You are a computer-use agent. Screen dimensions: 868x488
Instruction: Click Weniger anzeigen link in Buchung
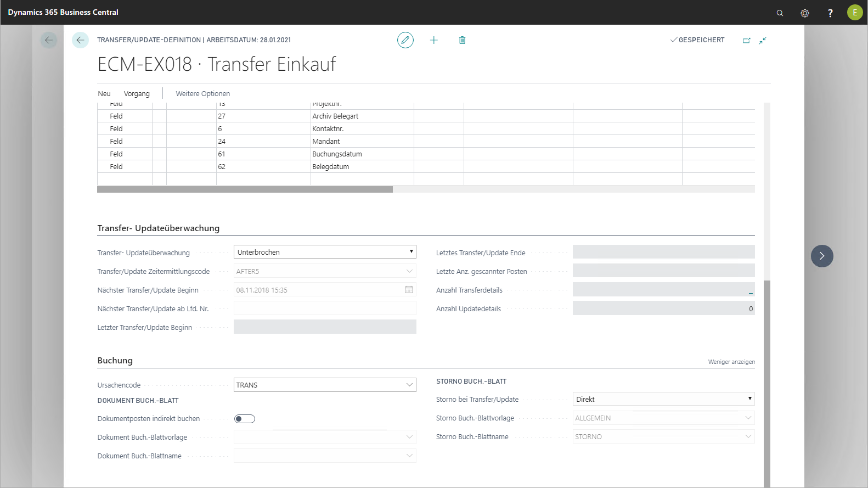(731, 362)
